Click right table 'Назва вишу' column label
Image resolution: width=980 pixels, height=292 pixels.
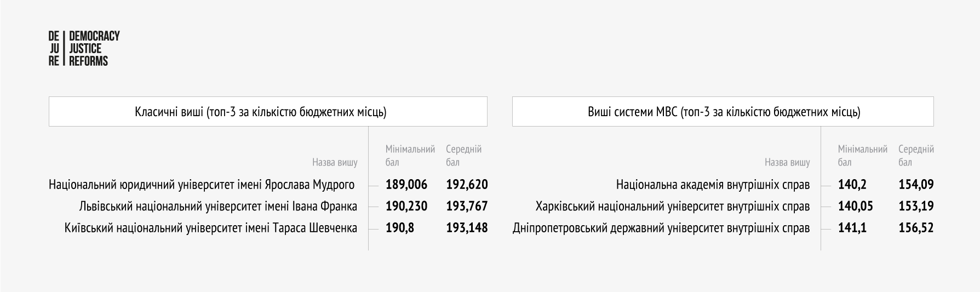tap(787, 162)
